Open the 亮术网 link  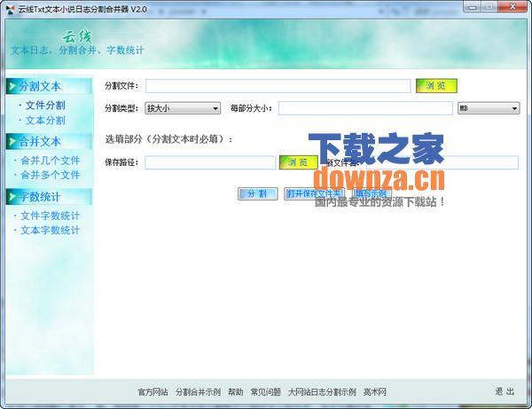tap(375, 392)
